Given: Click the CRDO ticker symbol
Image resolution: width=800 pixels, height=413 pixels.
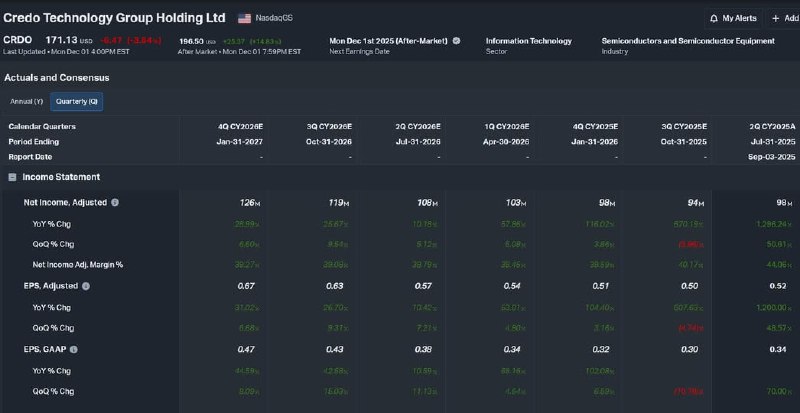Looking at the screenshot, I should click(17, 40).
